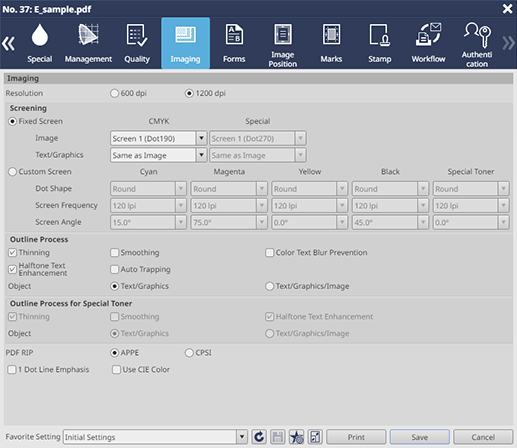517x448 pixels.
Task: Switch to the Marks tab
Action: tap(331, 43)
